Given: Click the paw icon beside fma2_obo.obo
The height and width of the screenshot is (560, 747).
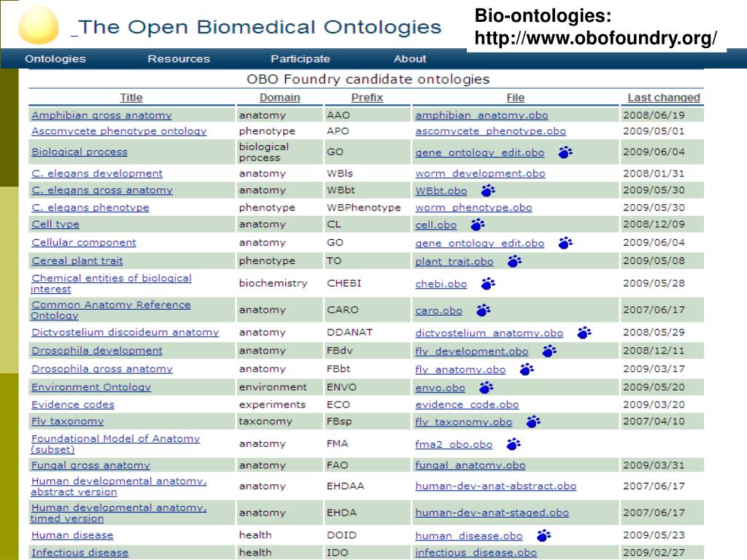Looking at the screenshot, I should (x=514, y=444).
